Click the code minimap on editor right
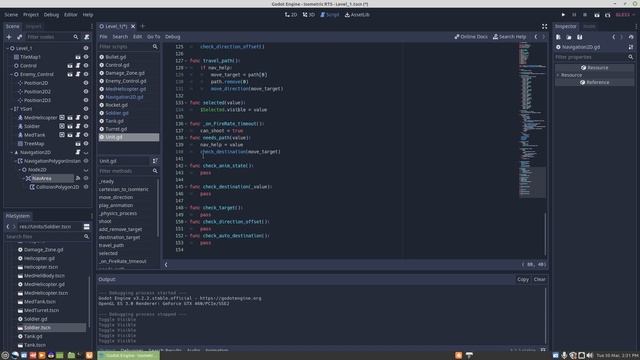 (x=532, y=120)
